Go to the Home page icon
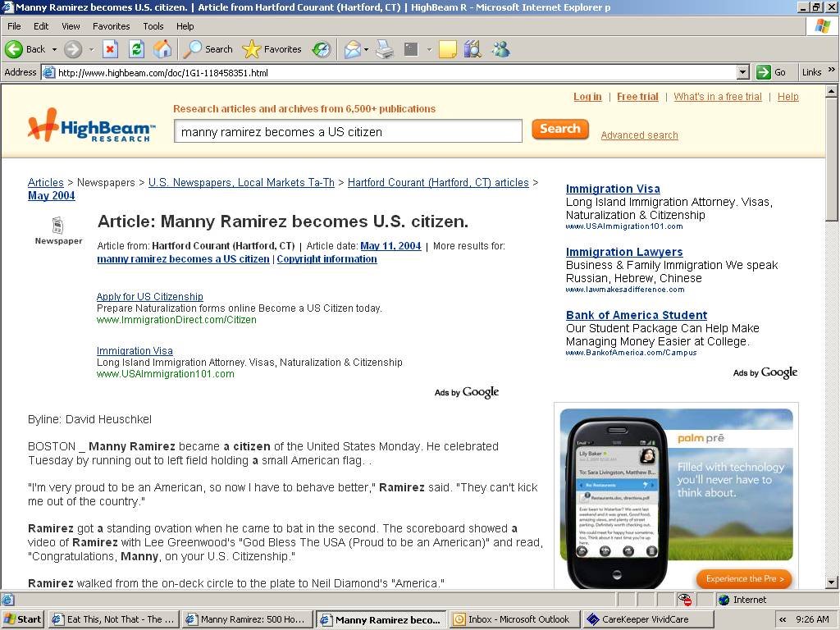 162,49
